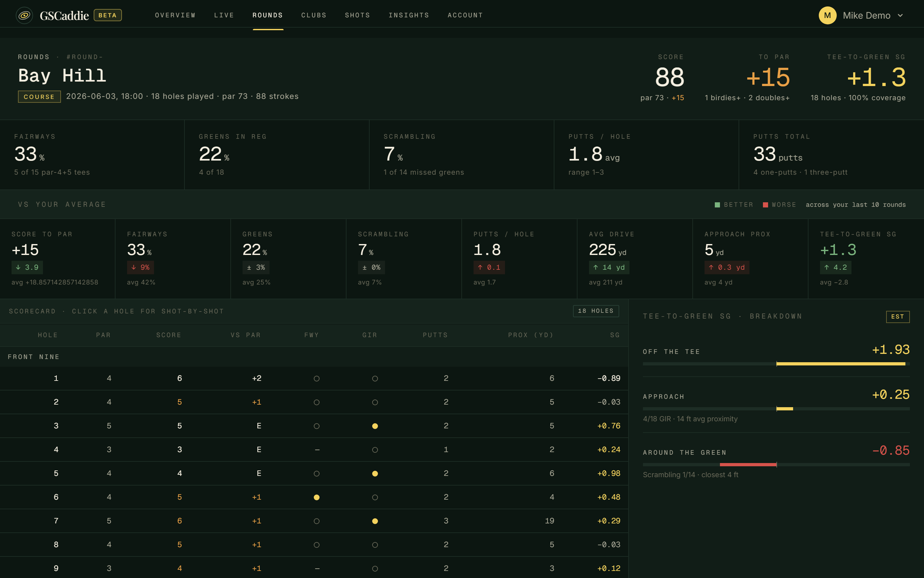Click the Rounds breadcrumb link
924x578 pixels.
34,57
